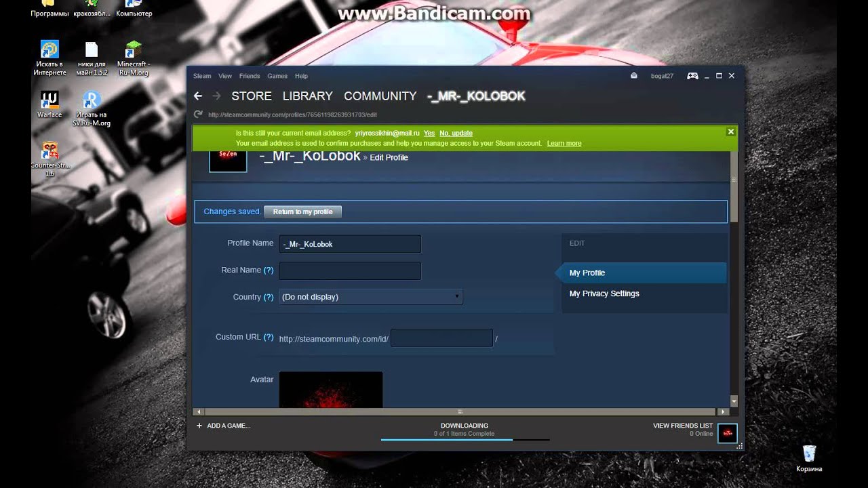Open the Country dropdown

[x=371, y=297]
